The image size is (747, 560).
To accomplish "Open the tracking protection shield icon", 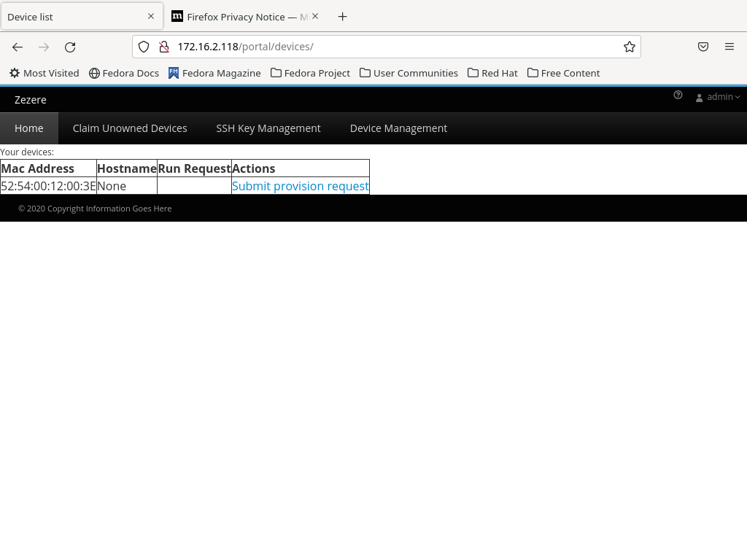I will pos(144,47).
